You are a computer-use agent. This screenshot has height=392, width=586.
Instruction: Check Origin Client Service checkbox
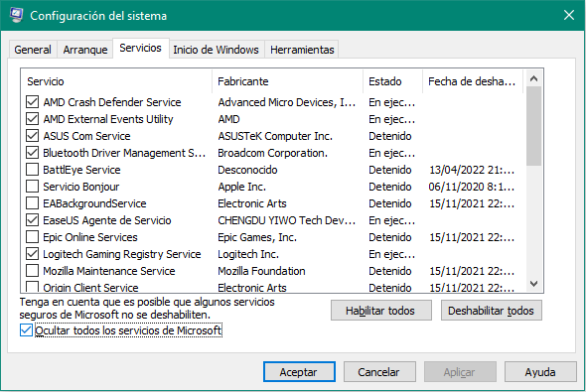(x=32, y=287)
